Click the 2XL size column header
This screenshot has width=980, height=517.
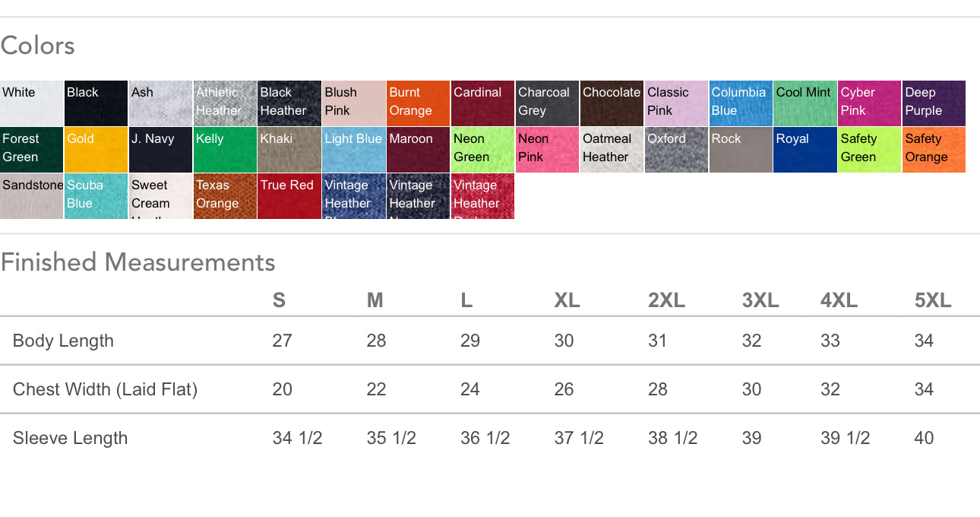tap(666, 300)
